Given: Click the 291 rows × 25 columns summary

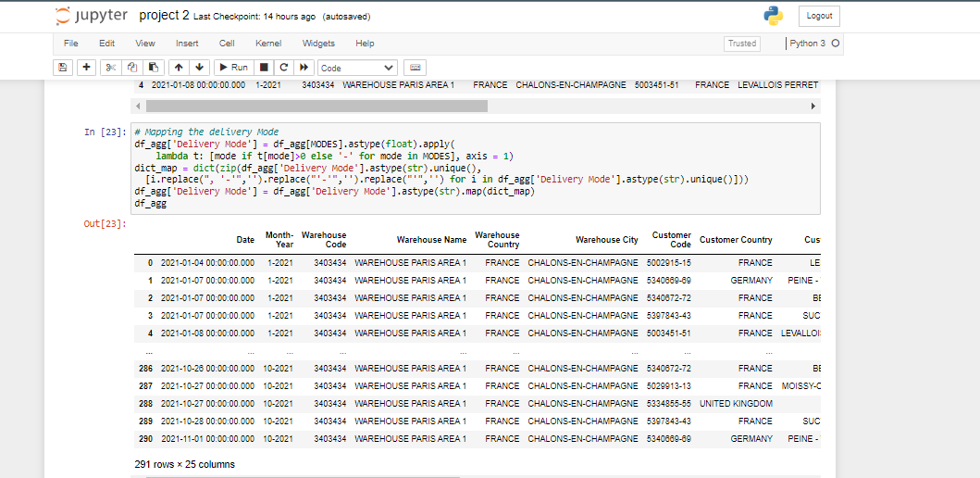Looking at the screenshot, I should tap(184, 464).
